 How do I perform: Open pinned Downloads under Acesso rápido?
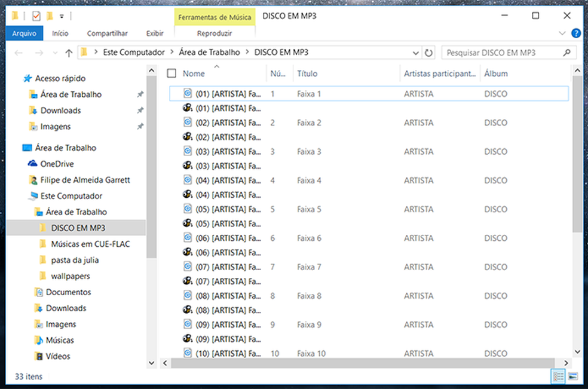60,111
